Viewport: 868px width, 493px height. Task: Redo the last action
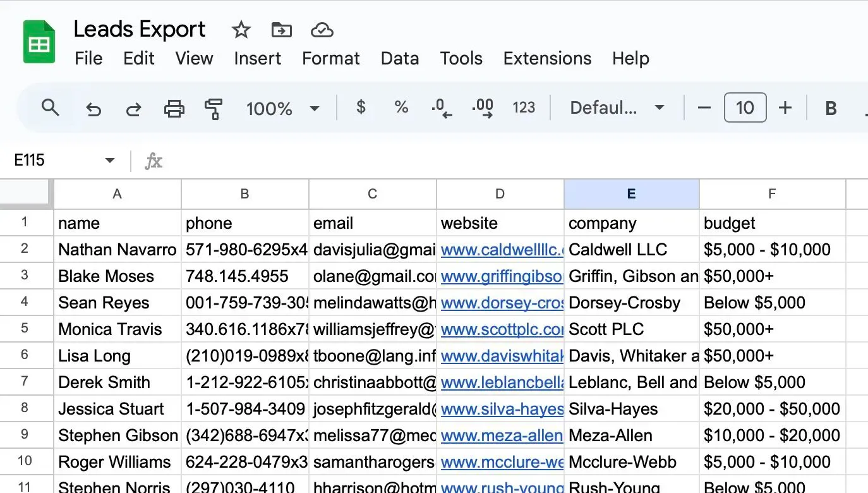point(133,109)
